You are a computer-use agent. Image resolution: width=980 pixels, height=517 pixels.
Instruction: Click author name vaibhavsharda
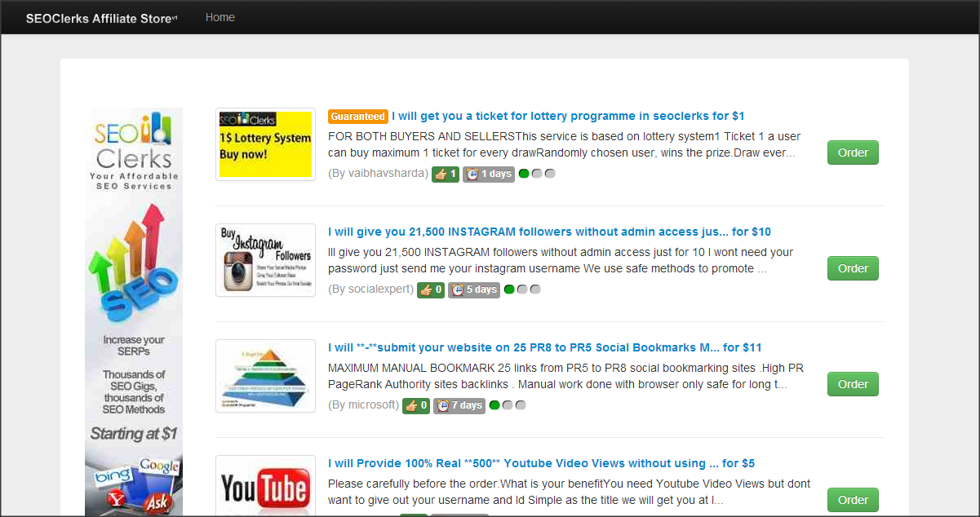tap(386, 174)
